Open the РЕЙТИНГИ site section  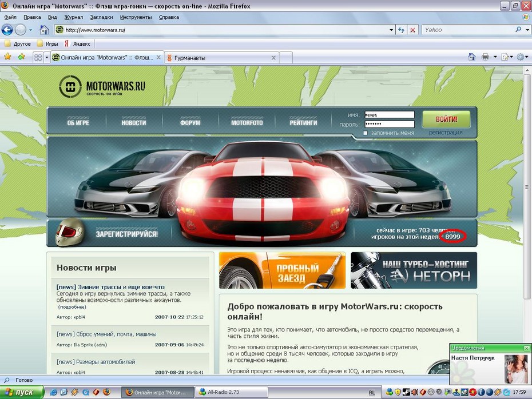[303, 123]
